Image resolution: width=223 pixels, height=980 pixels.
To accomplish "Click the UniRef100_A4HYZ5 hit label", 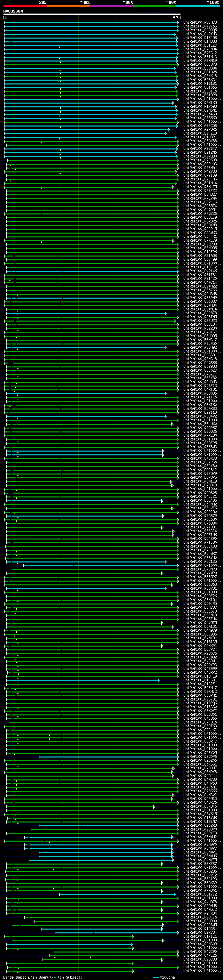I will (x=200, y=860).
